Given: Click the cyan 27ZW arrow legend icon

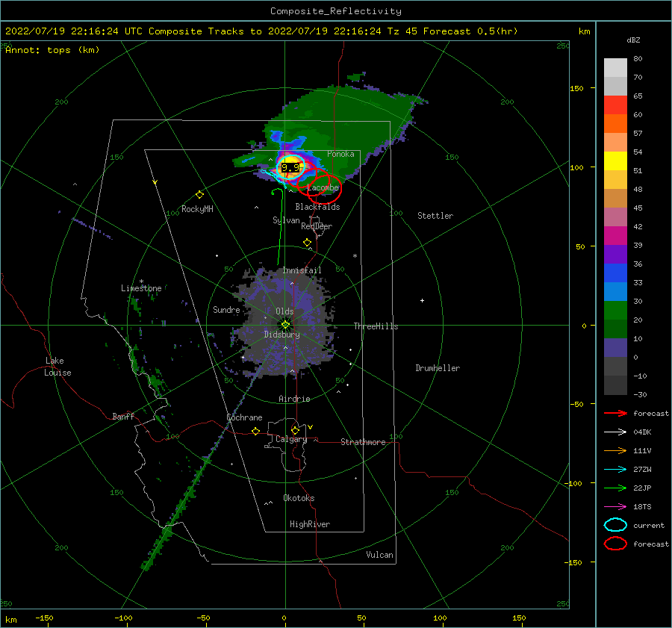Looking at the screenshot, I should click(x=615, y=470).
